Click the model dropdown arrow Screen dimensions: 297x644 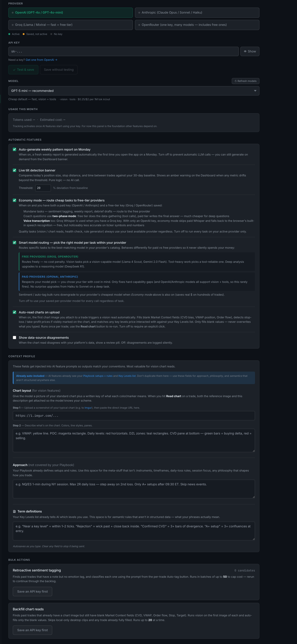point(255,91)
